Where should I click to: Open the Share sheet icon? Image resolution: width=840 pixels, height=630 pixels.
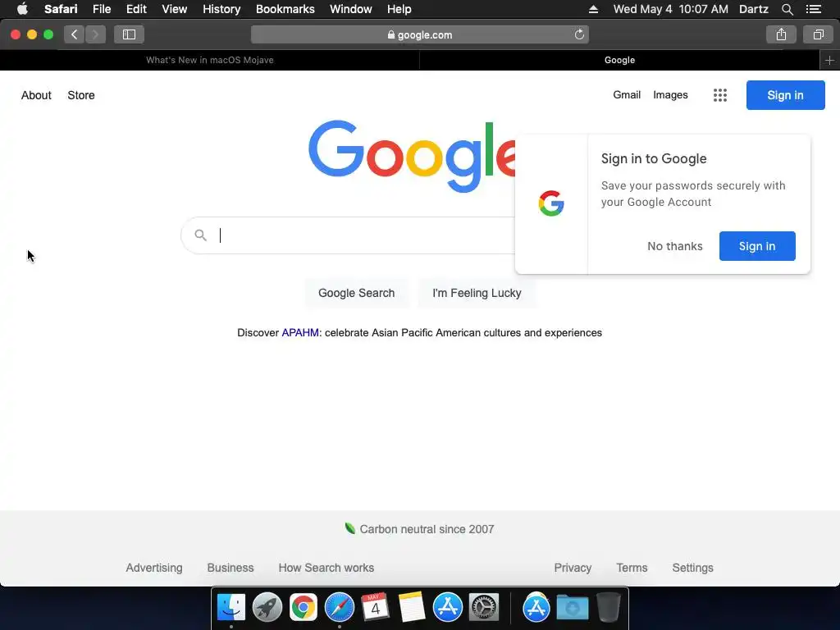pos(781,34)
